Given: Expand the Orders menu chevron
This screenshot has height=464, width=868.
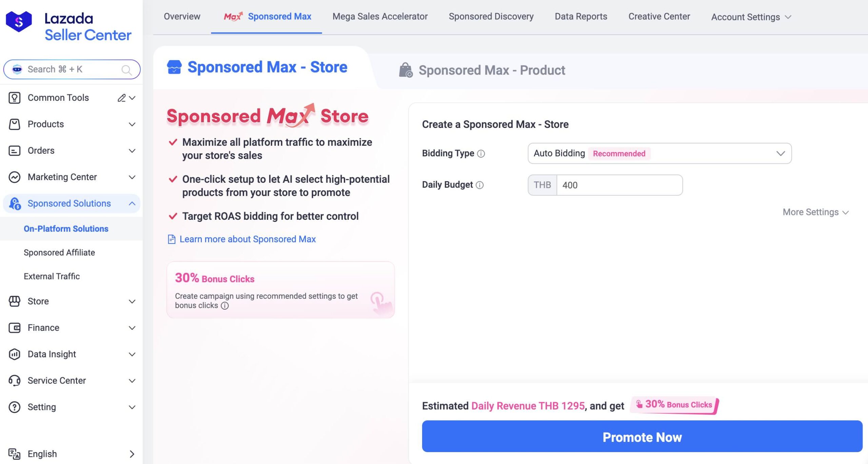Looking at the screenshot, I should [x=132, y=151].
